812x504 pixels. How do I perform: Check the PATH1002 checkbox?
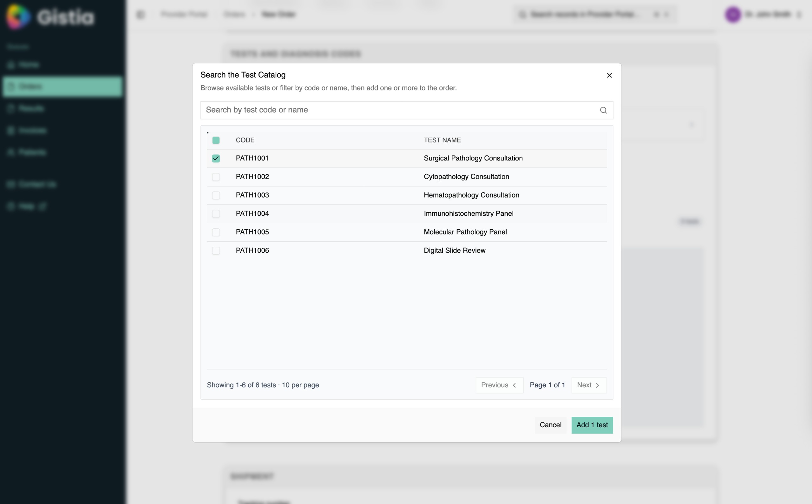point(216,177)
